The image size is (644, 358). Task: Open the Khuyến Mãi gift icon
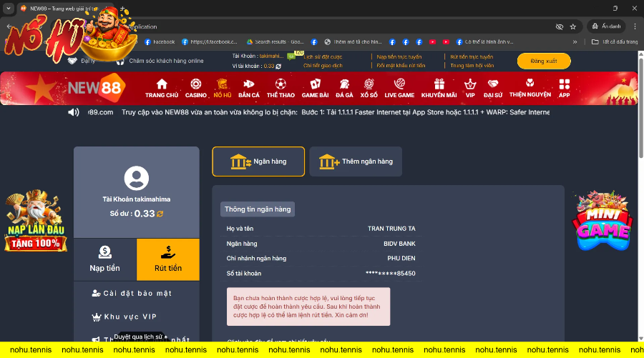click(x=439, y=84)
